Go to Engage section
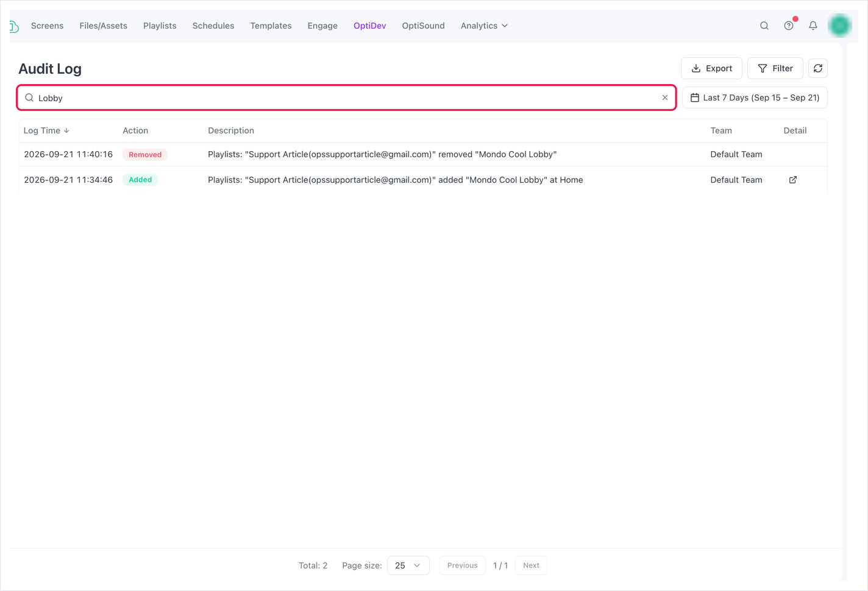This screenshot has width=868, height=591. point(322,26)
